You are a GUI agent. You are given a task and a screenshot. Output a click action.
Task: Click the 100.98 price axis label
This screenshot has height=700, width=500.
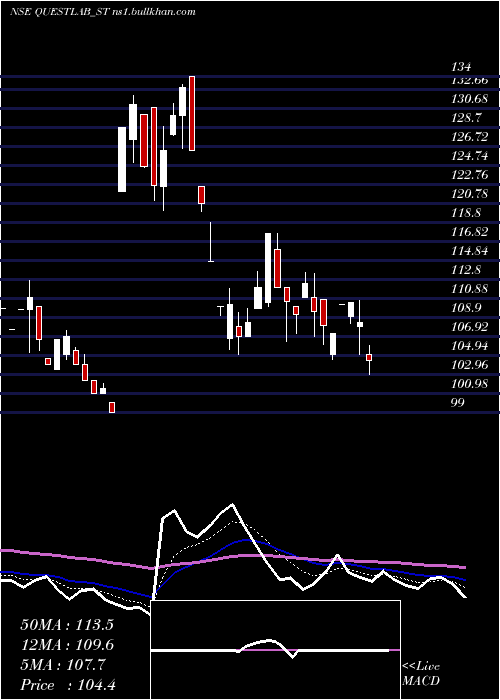click(470, 383)
